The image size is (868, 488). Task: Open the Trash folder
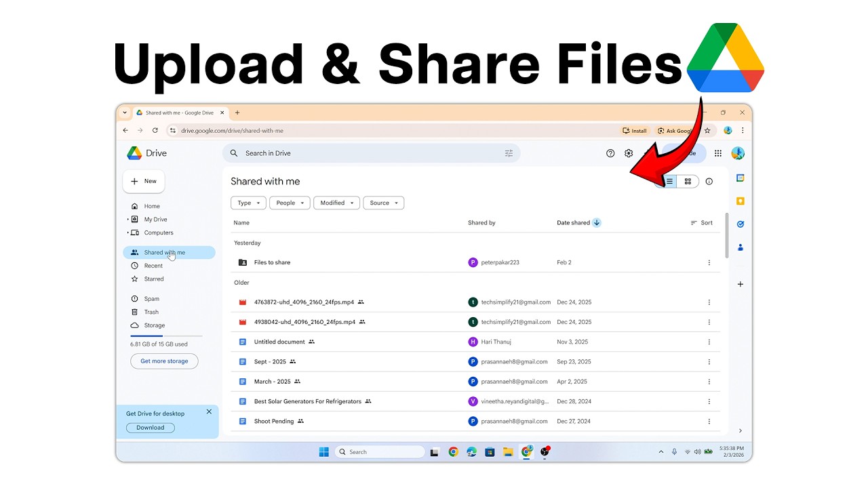click(151, 312)
